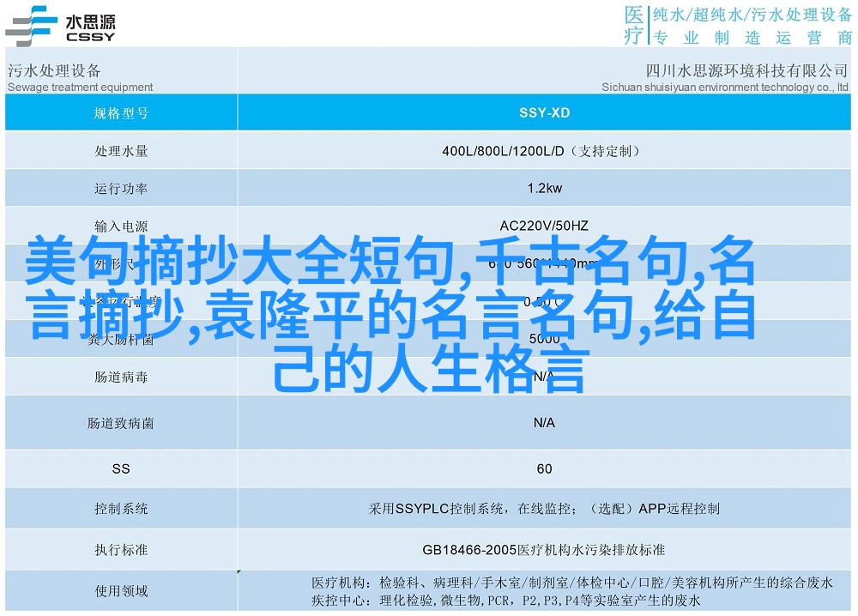
Task: Click the '污水处理设备' heading
Action: point(54,70)
